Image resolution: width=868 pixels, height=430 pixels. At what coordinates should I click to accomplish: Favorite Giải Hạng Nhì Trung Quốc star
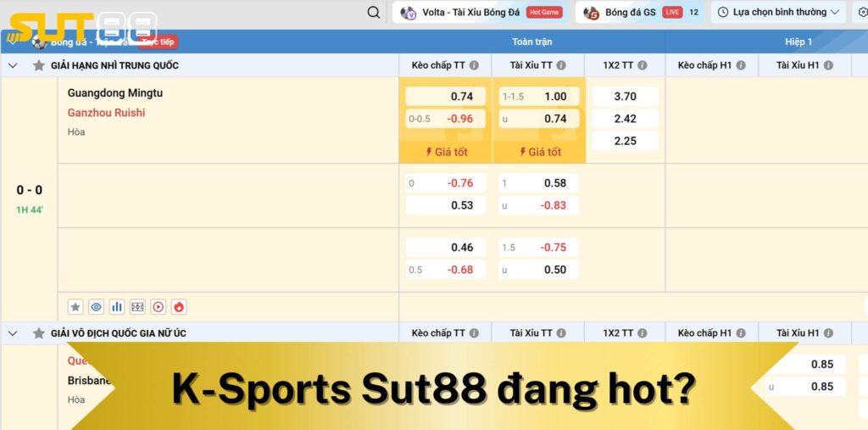coord(39,65)
